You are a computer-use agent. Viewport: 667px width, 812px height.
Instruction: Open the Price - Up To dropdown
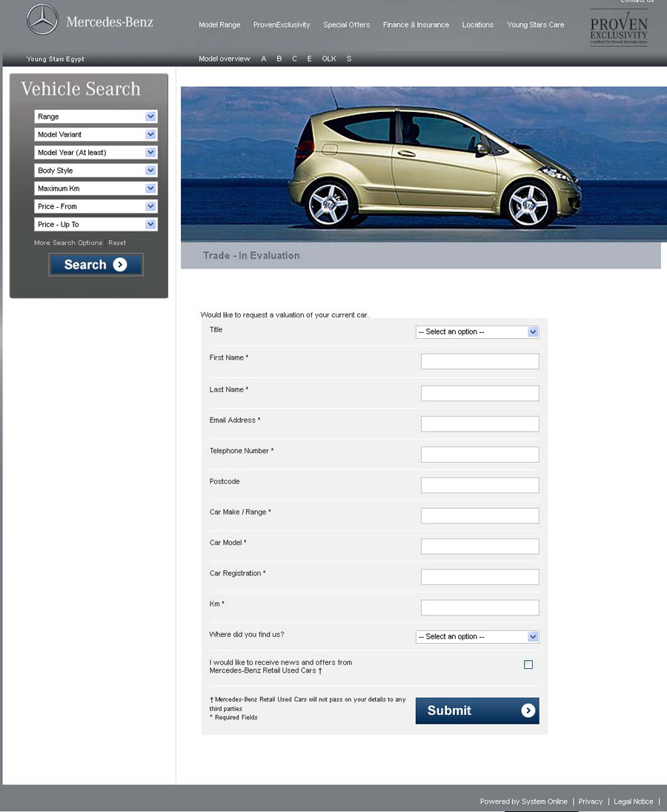tap(96, 224)
